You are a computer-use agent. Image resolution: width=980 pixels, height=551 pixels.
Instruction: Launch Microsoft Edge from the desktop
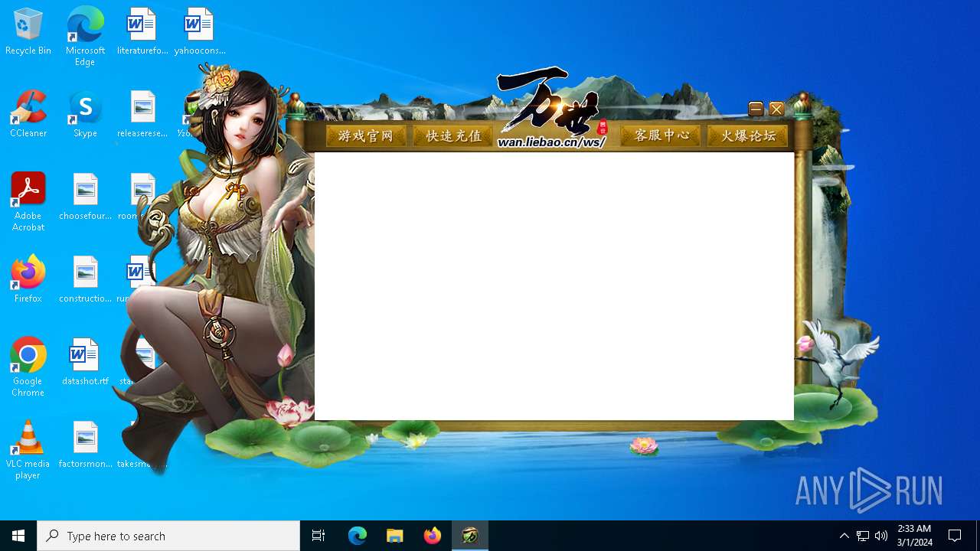pos(85,37)
